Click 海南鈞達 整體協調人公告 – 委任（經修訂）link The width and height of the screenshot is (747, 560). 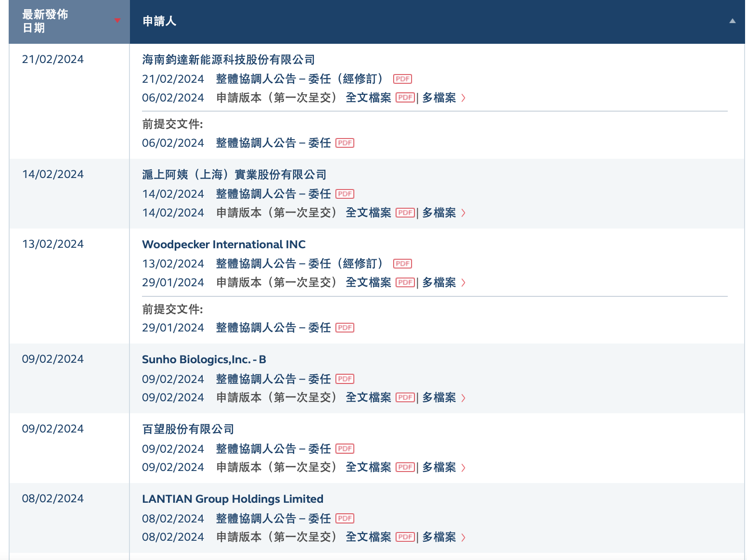(301, 79)
